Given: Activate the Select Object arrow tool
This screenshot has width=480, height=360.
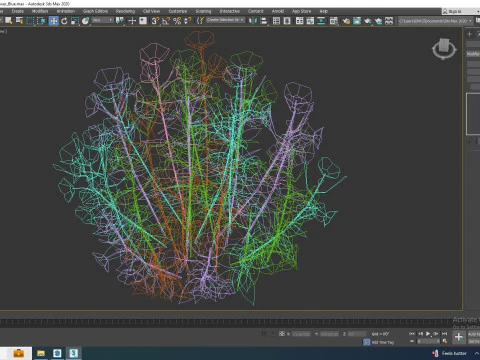Looking at the screenshot, I should pyautogui.click(x=8, y=21).
